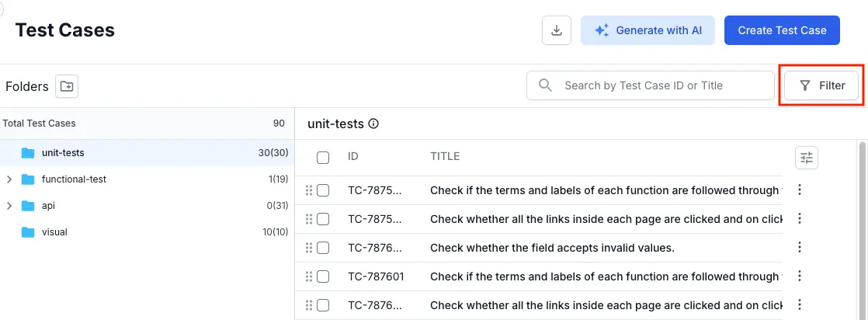This screenshot has height=320, width=868.
Task: Toggle the select-all checkbox in table header
Action: pos(323,158)
